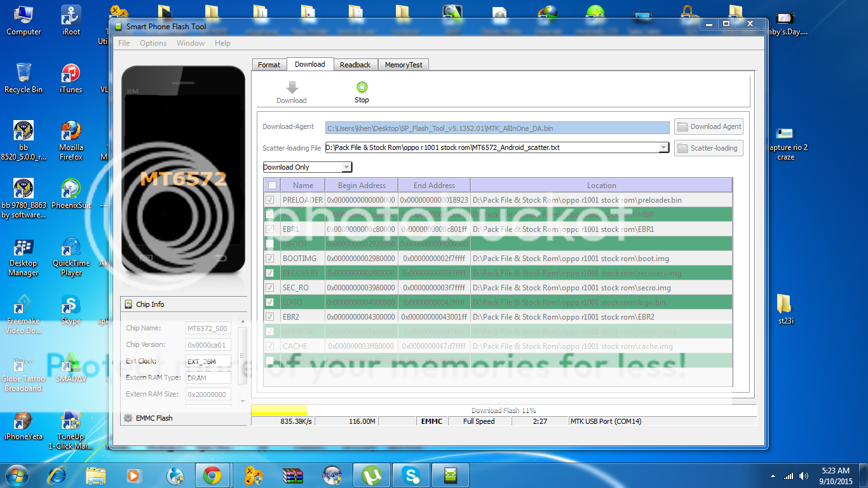Toggle the select-all checkbox in table header
Screen dimensions: 868x488
[272, 186]
